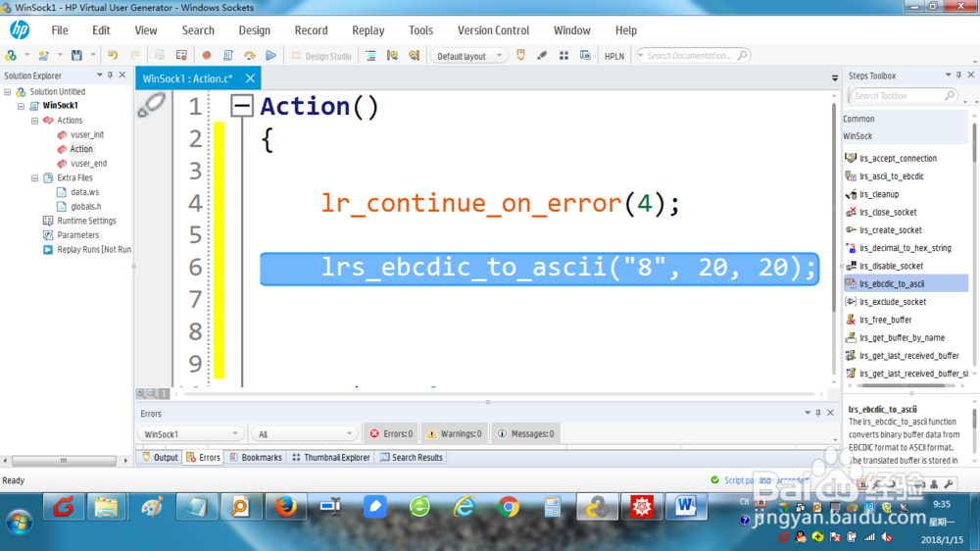Click the windows layout icon left of HPLN
The width and height of the screenshot is (980, 551).
tap(585, 56)
